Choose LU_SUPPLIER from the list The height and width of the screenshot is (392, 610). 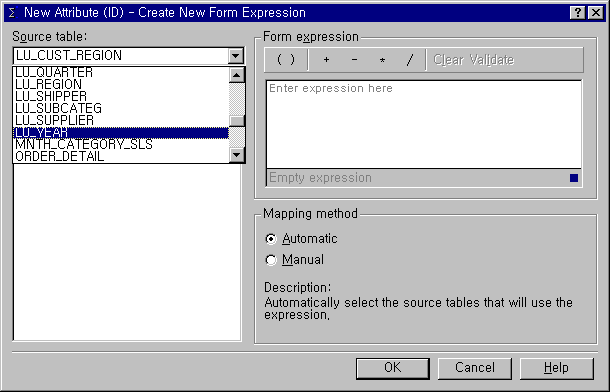[x=121, y=120]
